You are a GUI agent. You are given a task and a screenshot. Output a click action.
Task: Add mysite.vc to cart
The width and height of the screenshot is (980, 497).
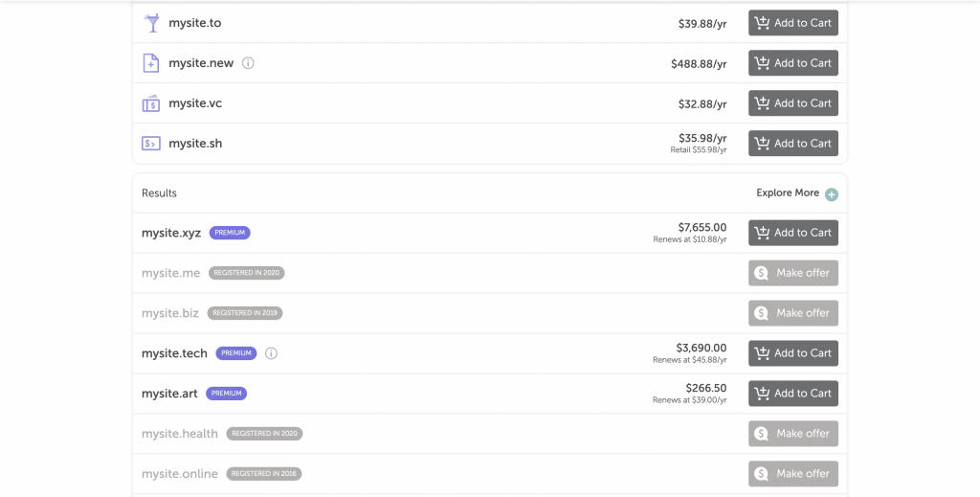click(x=792, y=103)
